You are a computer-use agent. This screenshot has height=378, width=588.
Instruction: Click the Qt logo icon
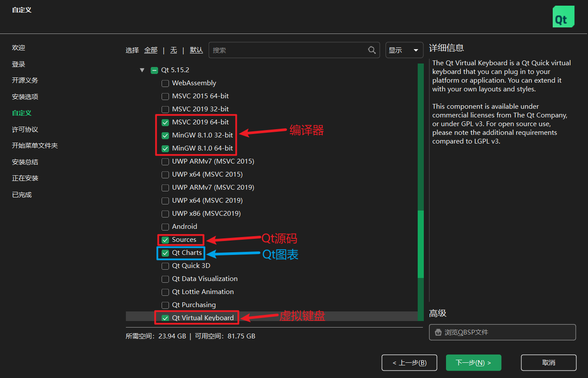[x=564, y=17]
